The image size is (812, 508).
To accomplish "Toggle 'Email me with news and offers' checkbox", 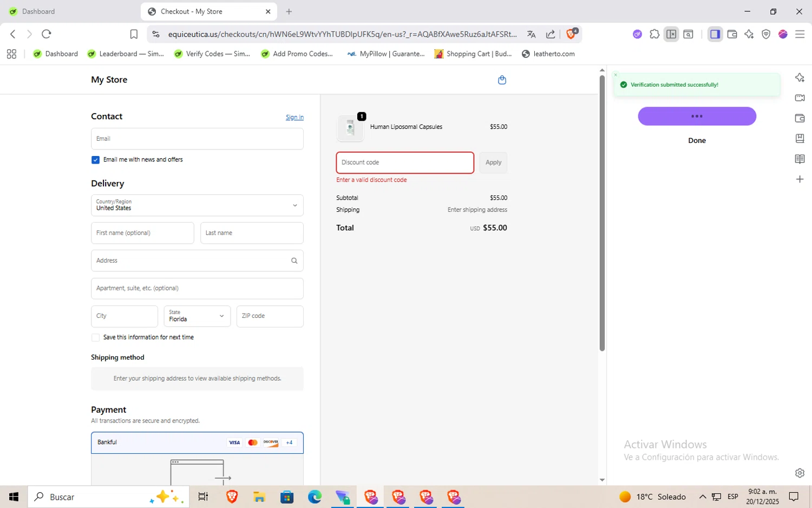I will coord(95,160).
